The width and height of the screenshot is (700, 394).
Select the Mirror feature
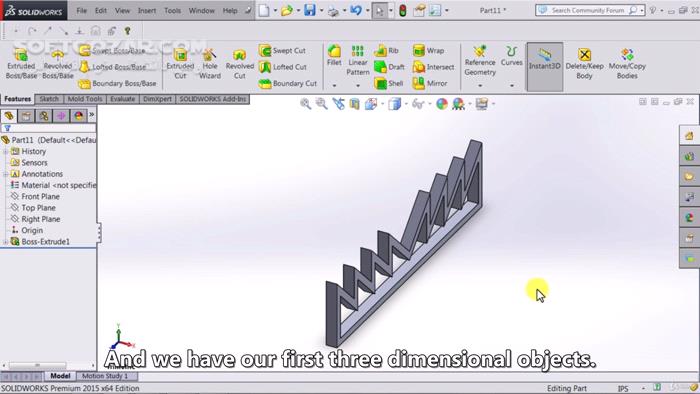(430, 83)
